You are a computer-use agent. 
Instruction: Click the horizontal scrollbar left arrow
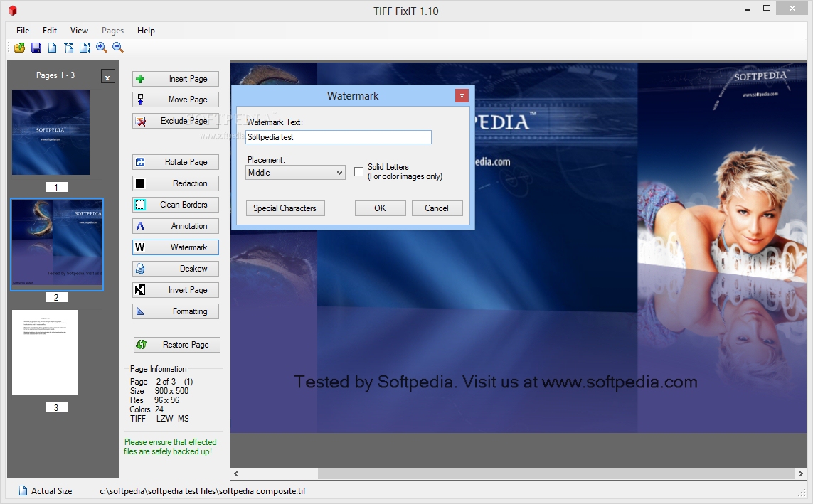(236, 473)
